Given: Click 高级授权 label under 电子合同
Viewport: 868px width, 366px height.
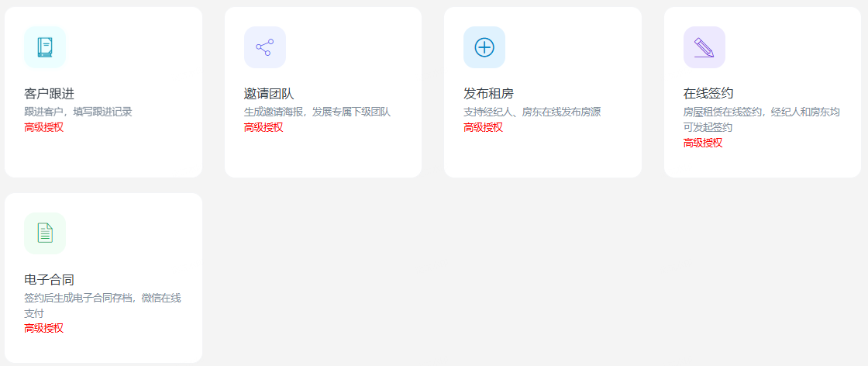Looking at the screenshot, I should click(x=43, y=328).
